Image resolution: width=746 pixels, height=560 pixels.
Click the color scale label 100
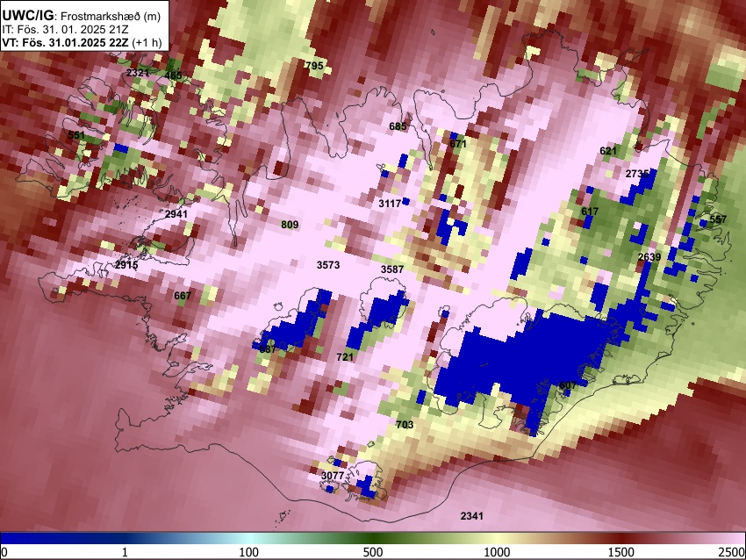(x=249, y=552)
